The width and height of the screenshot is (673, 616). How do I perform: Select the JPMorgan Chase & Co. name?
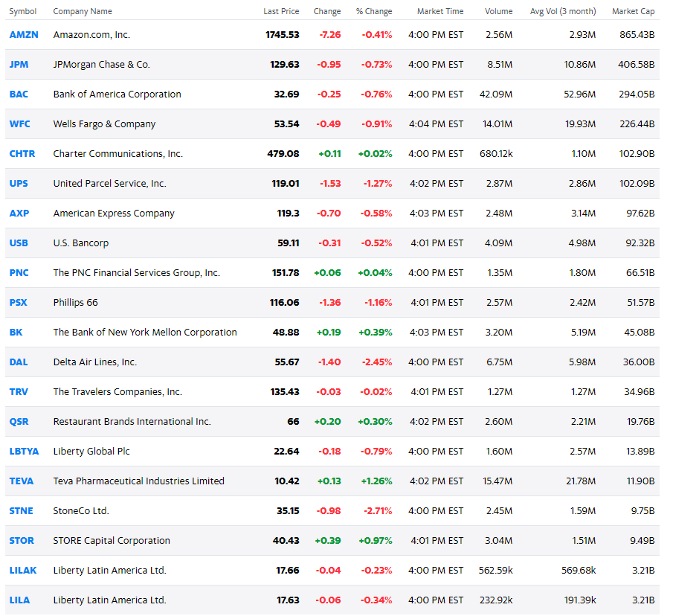[x=102, y=65]
